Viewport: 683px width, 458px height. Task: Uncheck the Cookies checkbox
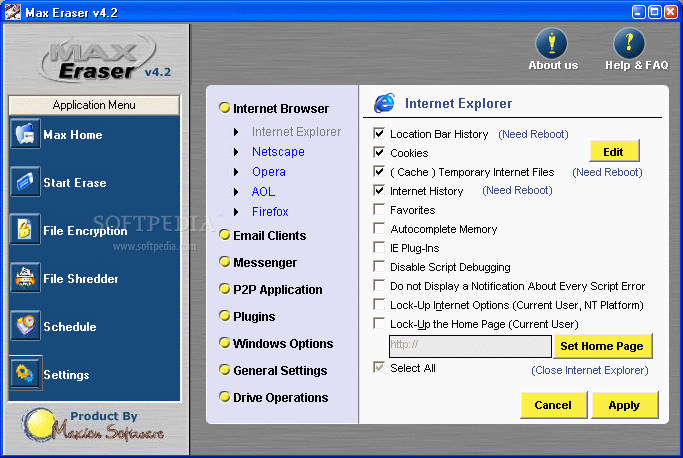pos(379,152)
